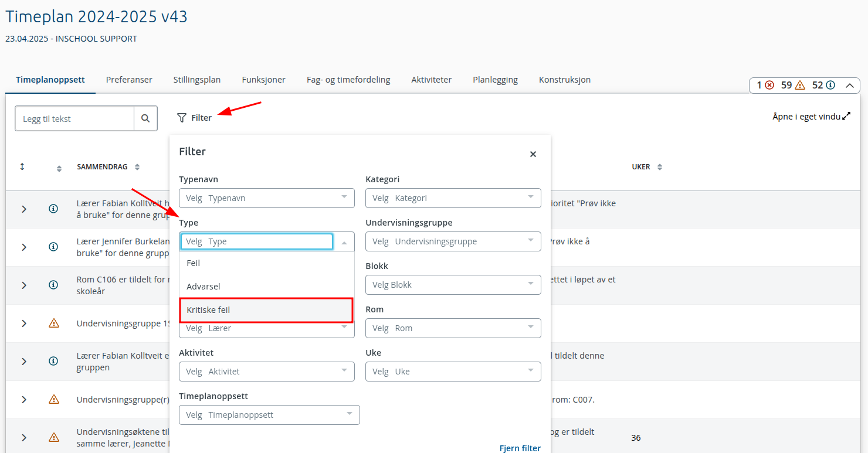Open the Uke dropdown
Screen dimensions: 868x453
[453, 372]
